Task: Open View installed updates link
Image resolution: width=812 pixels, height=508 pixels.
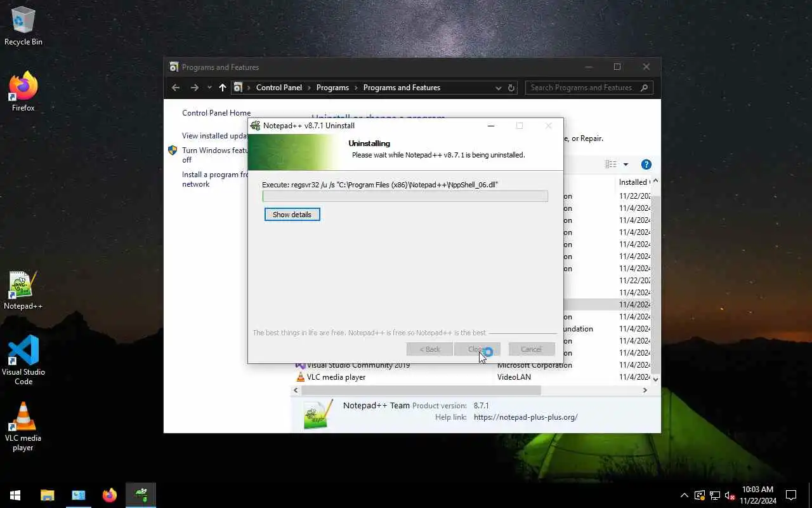Action: 214,136
